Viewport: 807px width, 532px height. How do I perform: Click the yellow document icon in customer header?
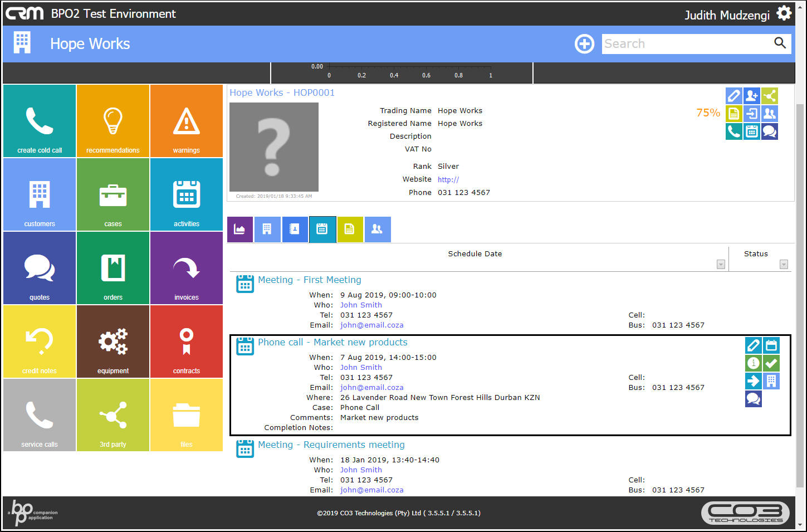[x=734, y=114]
